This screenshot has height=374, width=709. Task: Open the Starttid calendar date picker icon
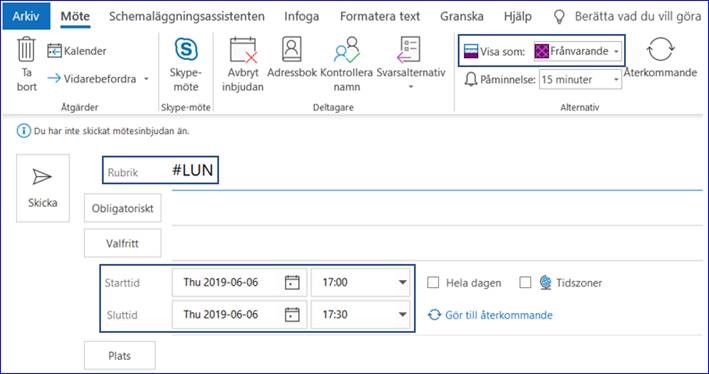[292, 283]
